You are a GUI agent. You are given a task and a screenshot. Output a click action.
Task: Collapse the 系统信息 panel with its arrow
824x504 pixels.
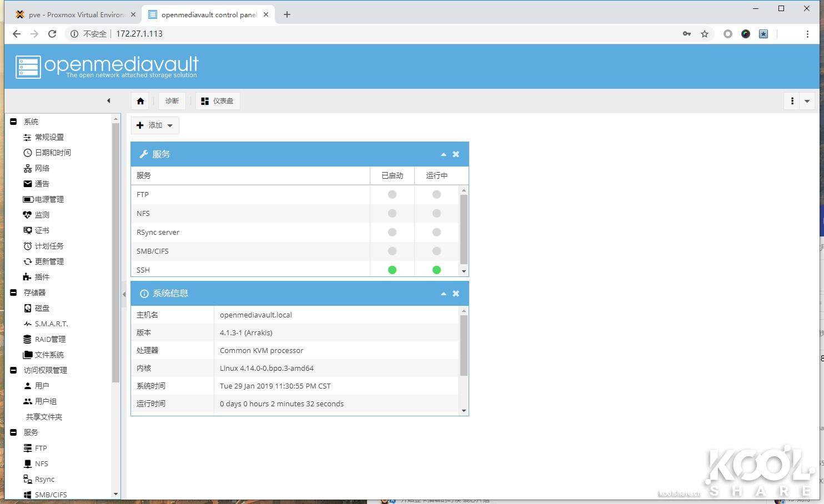click(x=444, y=294)
